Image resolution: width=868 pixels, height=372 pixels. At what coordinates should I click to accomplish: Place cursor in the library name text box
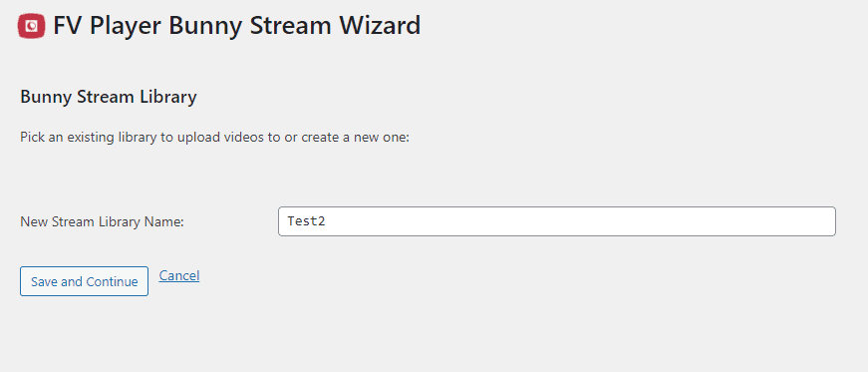coord(556,221)
